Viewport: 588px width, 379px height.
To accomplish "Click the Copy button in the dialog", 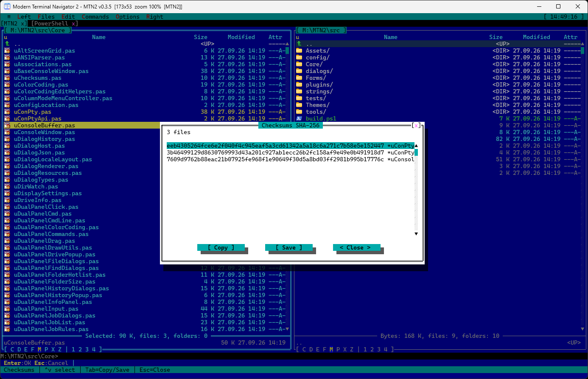I will pos(221,247).
